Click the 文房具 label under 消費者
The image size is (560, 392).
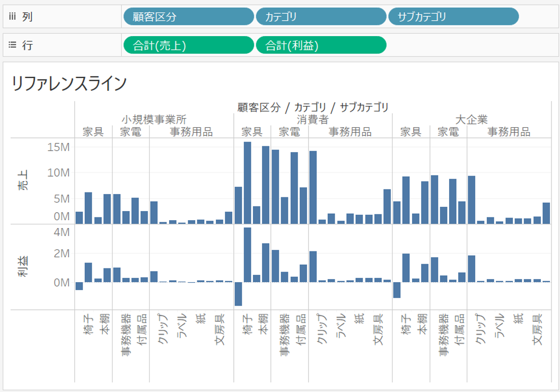pyautogui.click(x=379, y=329)
